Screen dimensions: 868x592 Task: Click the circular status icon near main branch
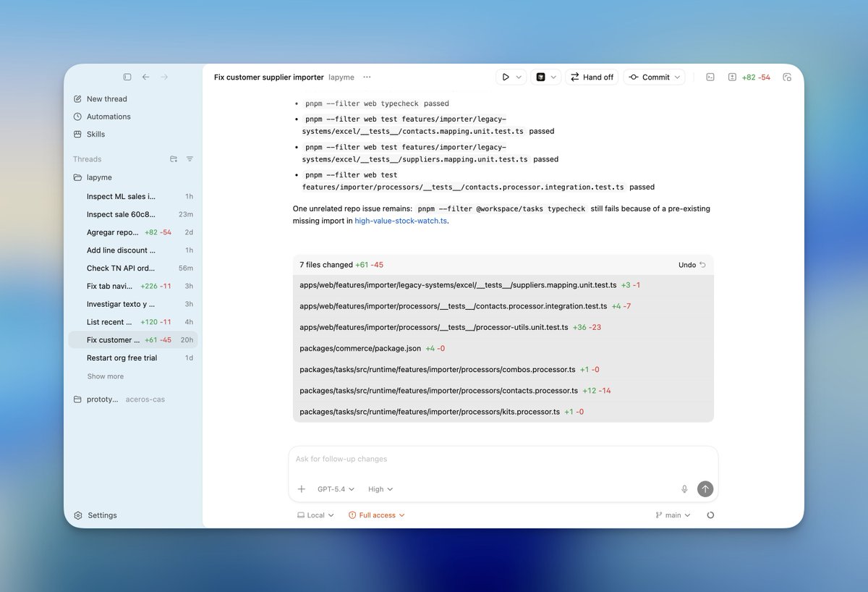(x=710, y=515)
